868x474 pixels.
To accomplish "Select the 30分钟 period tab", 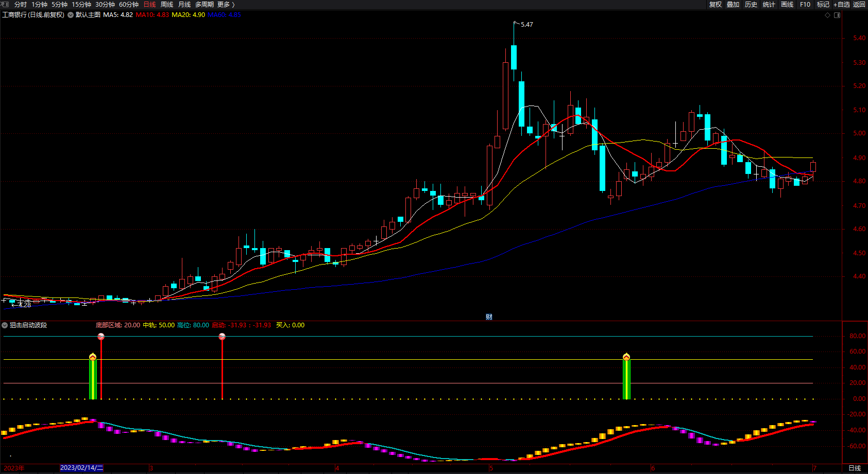I will click(x=105, y=5).
